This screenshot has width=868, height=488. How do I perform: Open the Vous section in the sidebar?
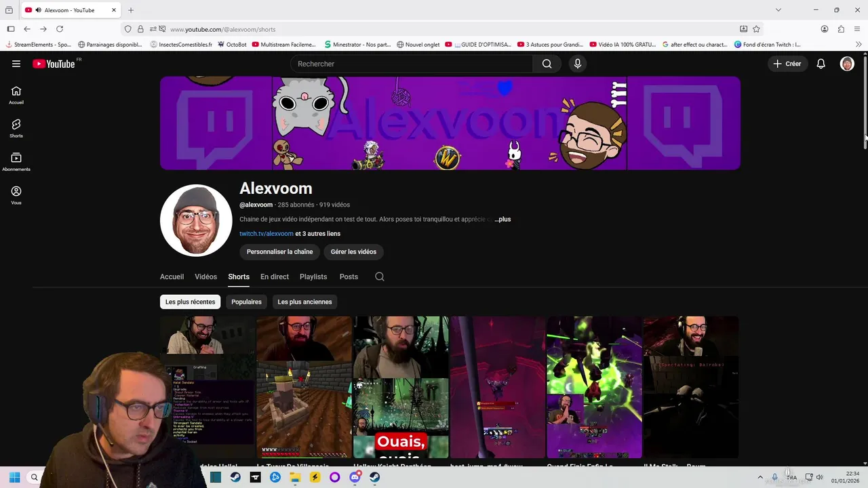click(16, 195)
